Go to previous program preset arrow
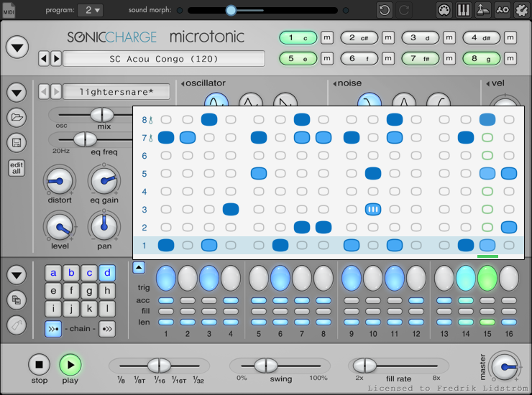532x395 pixels. click(x=43, y=59)
